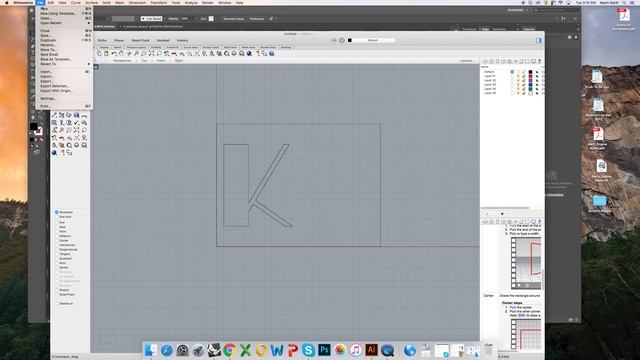Click the red car icon in top toolbar
Viewport: 640px width, 360px height.
[x=174, y=53]
